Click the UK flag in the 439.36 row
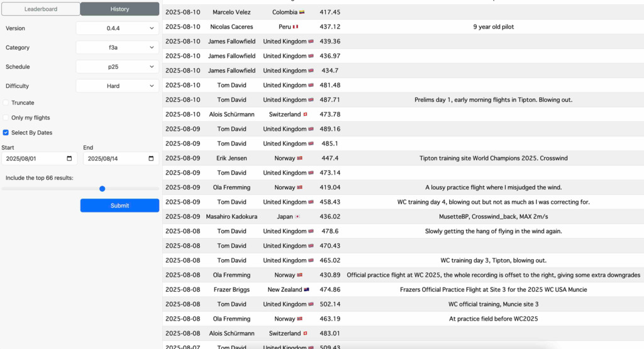This screenshot has height=349, width=644. point(311,42)
